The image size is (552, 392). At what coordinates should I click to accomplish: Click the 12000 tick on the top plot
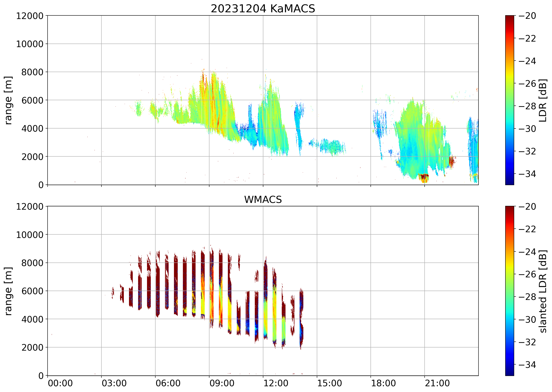(30, 16)
